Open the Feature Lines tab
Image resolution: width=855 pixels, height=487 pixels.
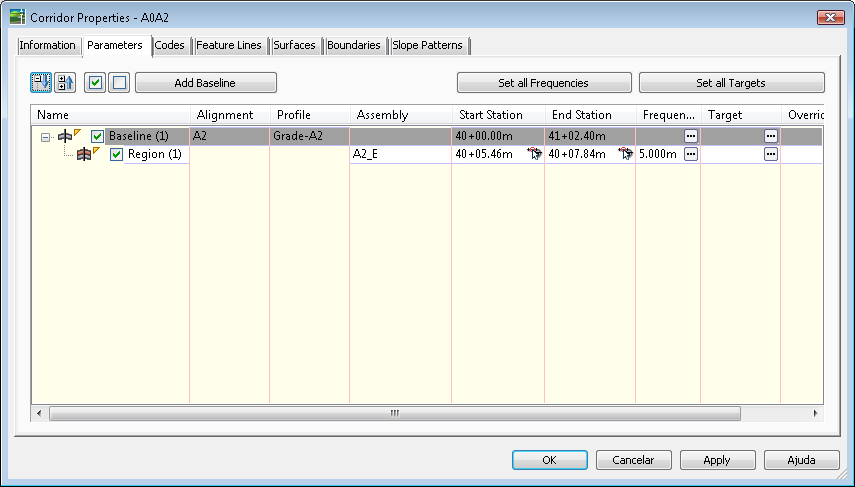coord(228,45)
